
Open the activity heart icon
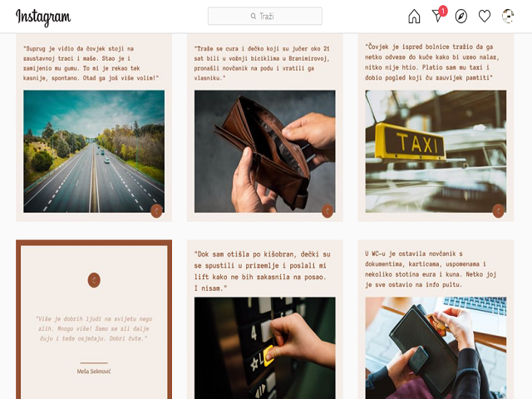(485, 17)
